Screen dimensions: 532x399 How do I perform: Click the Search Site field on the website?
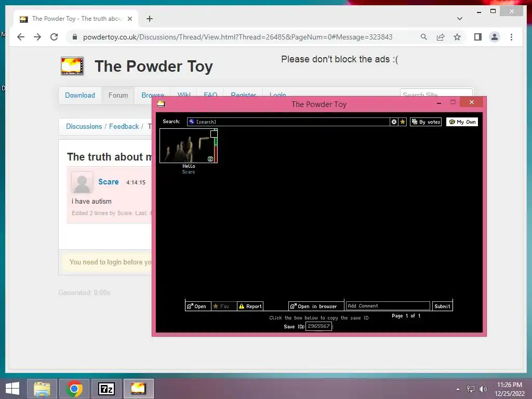coord(436,95)
